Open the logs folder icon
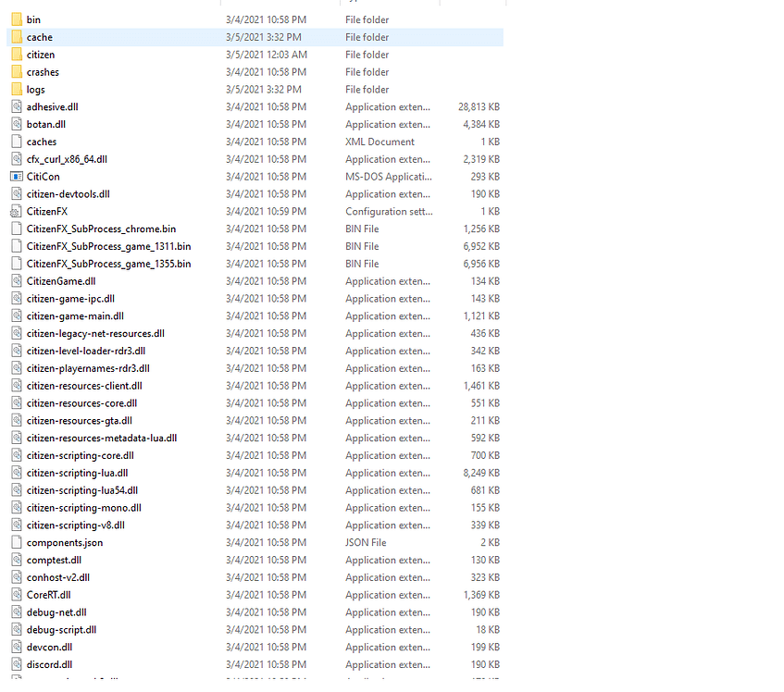The image size is (784, 692). click(17, 89)
